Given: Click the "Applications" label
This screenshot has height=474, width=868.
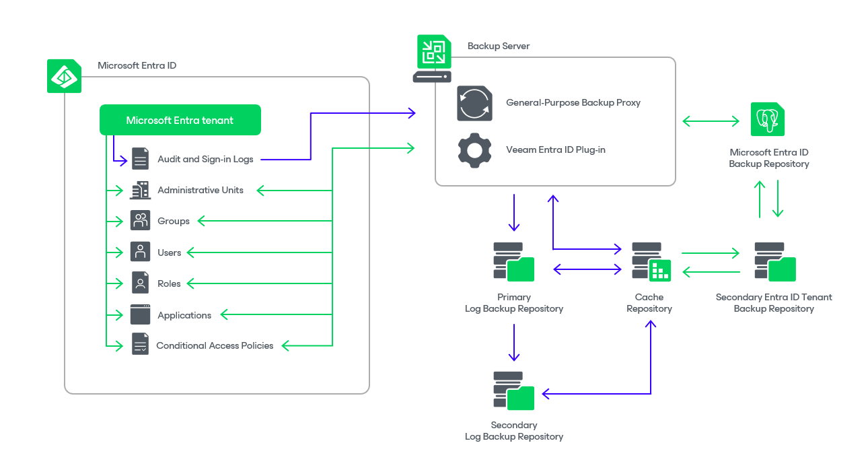Looking at the screenshot, I should click(184, 315).
